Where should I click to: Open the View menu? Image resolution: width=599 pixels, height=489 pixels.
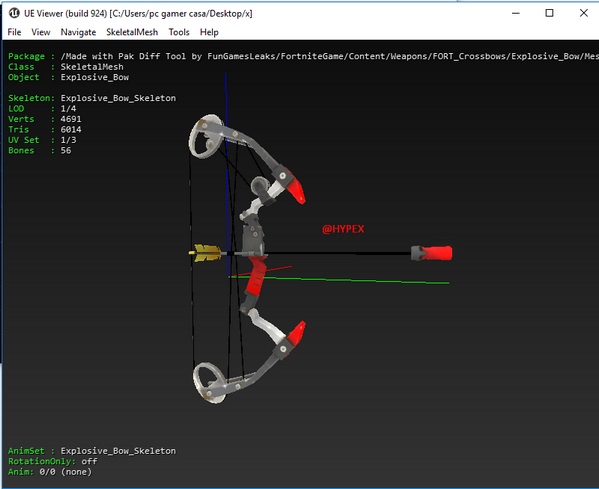pyautogui.click(x=40, y=32)
